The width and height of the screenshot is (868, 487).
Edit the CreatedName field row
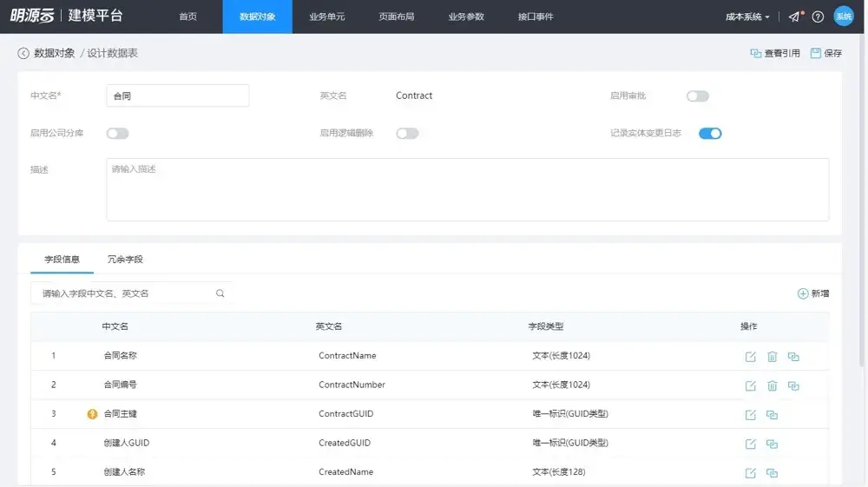point(750,472)
